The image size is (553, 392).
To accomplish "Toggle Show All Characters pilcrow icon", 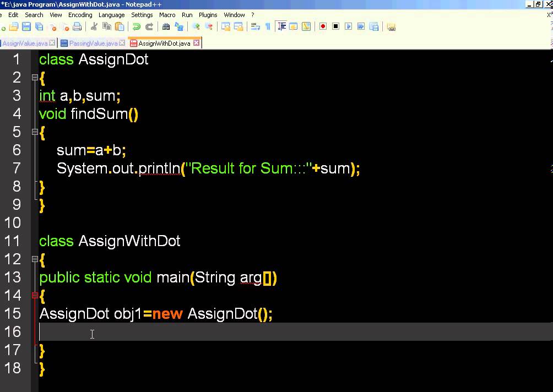I will (x=268, y=26).
